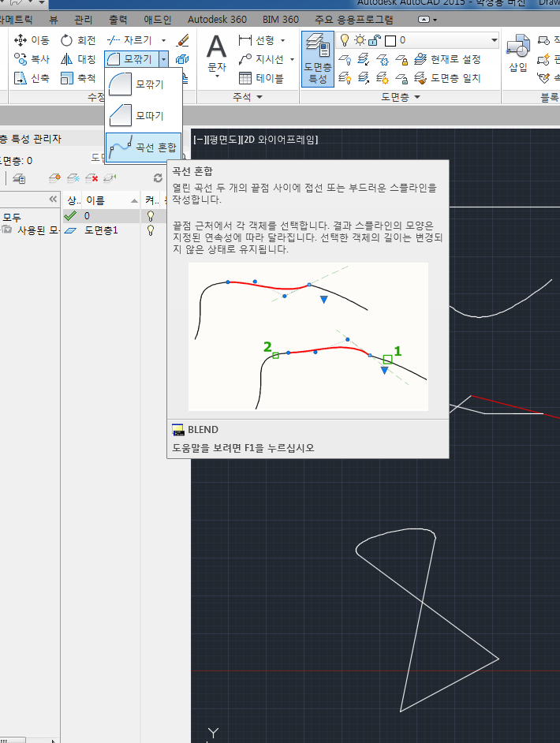Image resolution: width=560 pixels, height=743 pixels.
Task: Click New Layer icon in layer manager
Action: 54,178
